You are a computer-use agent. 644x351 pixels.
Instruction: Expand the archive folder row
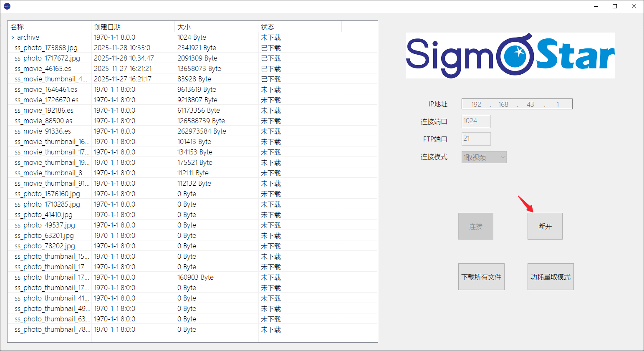[x=13, y=38]
